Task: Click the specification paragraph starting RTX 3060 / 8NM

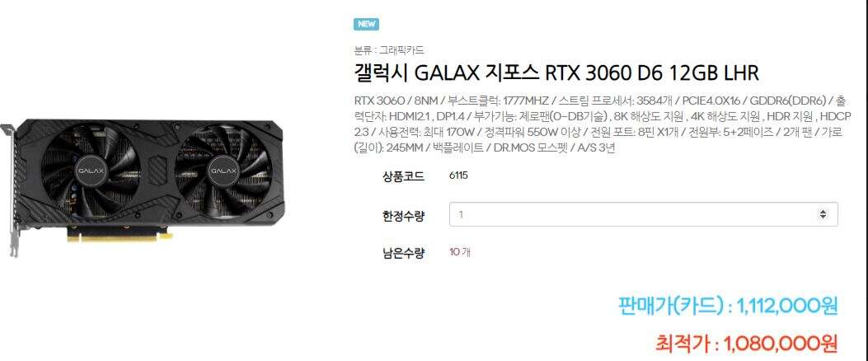Action: (x=602, y=124)
